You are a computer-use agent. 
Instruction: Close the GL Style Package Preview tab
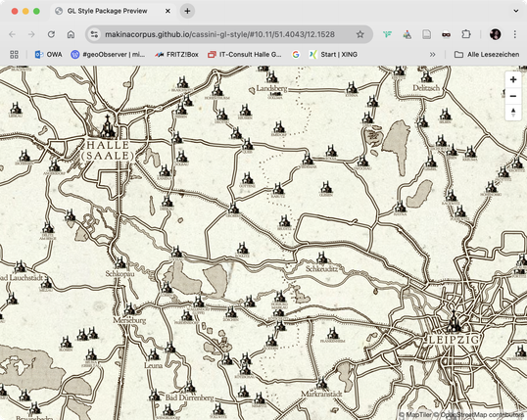(168, 11)
